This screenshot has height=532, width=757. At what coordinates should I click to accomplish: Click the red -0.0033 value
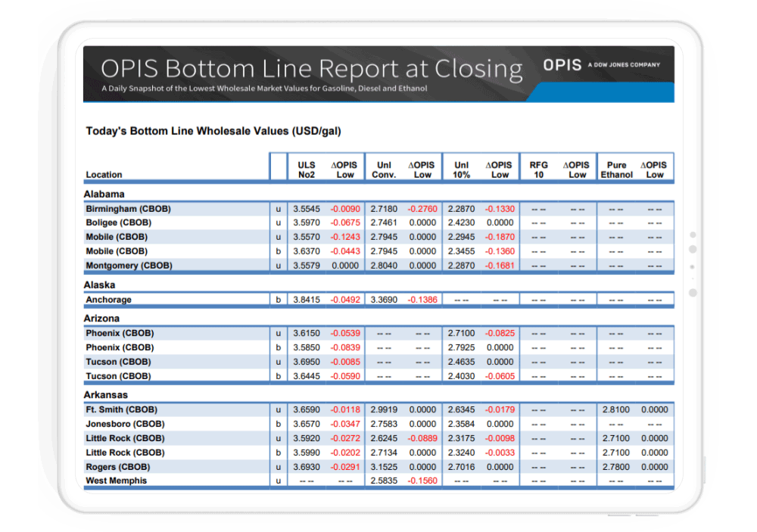tap(500, 453)
